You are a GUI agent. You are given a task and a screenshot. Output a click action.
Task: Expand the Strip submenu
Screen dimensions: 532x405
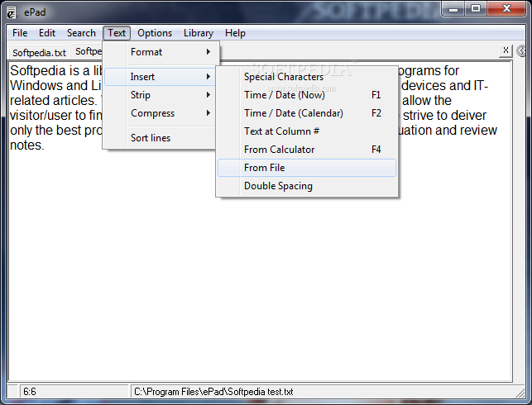point(160,95)
